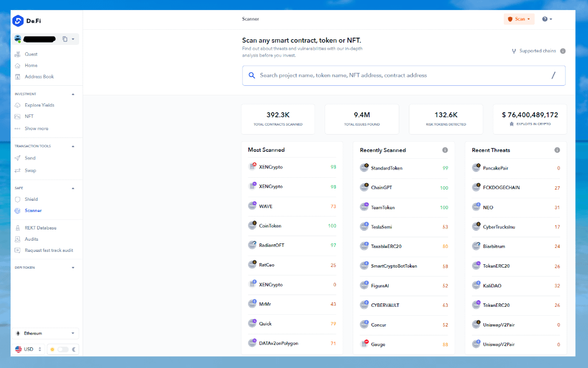Click the info icon next to Supported chains
Viewport: 588px width, 368px height.
pyautogui.click(x=563, y=51)
